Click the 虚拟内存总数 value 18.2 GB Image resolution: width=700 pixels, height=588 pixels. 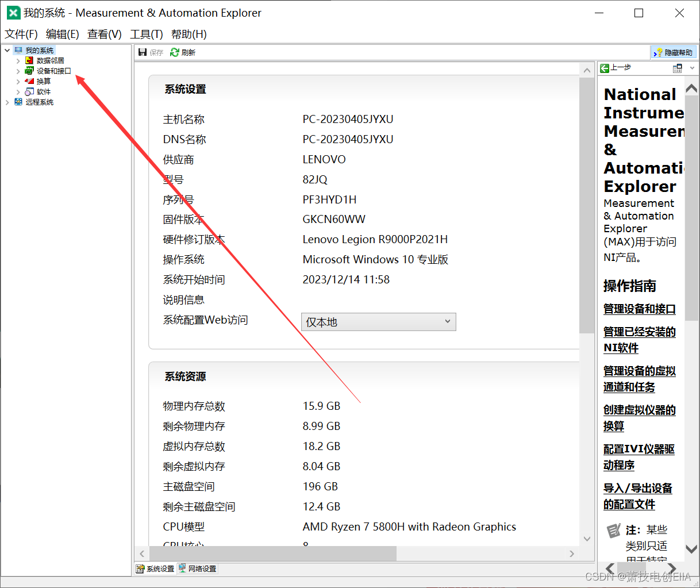[321, 447]
